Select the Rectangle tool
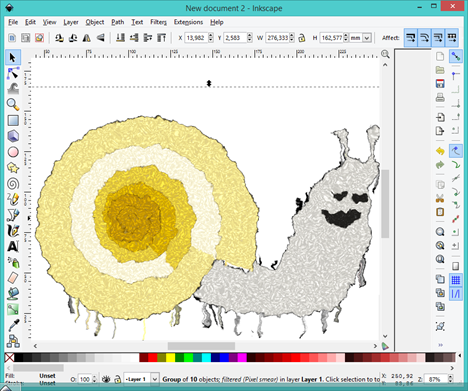 (x=13, y=120)
